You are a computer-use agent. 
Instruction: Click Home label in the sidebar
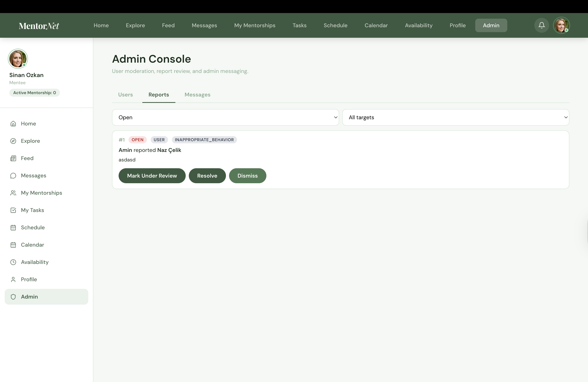pos(28,124)
